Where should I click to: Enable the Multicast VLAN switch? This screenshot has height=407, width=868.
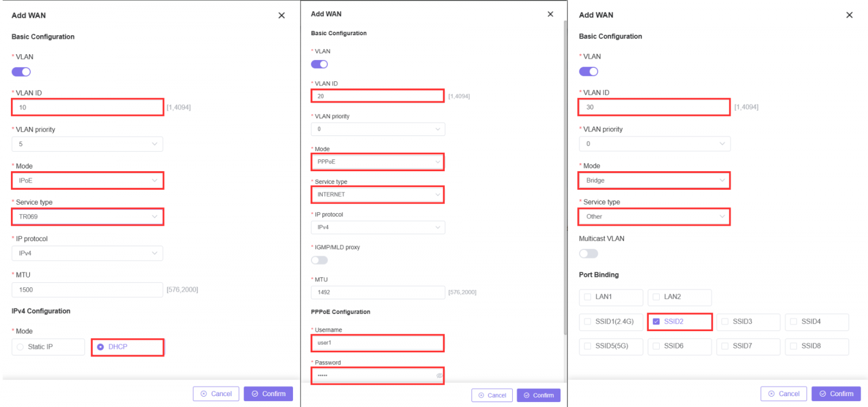pyautogui.click(x=588, y=254)
